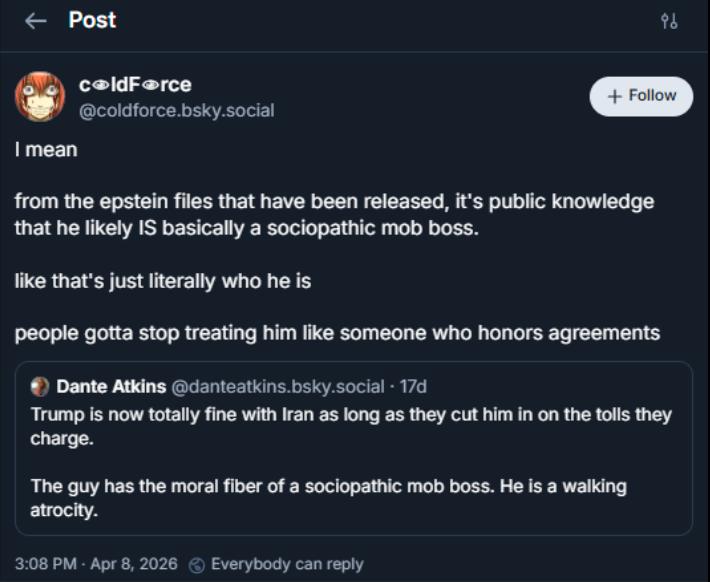The width and height of the screenshot is (710, 582).
Task: Click the 'walking atrocity' quoted paragraph
Action: (x=328, y=498)
